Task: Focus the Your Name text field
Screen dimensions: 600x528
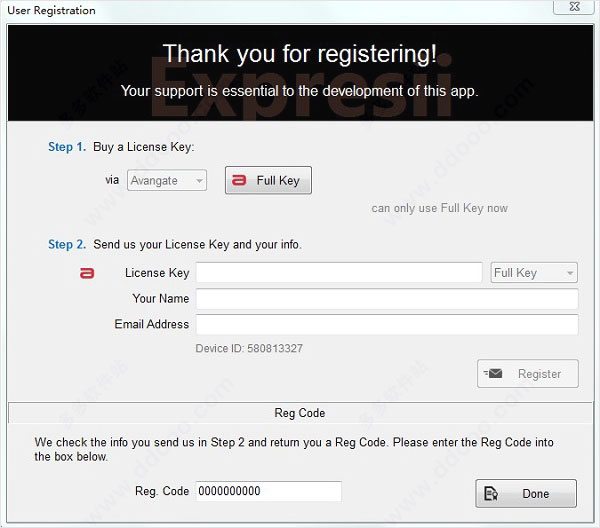Action: point(387,299)
